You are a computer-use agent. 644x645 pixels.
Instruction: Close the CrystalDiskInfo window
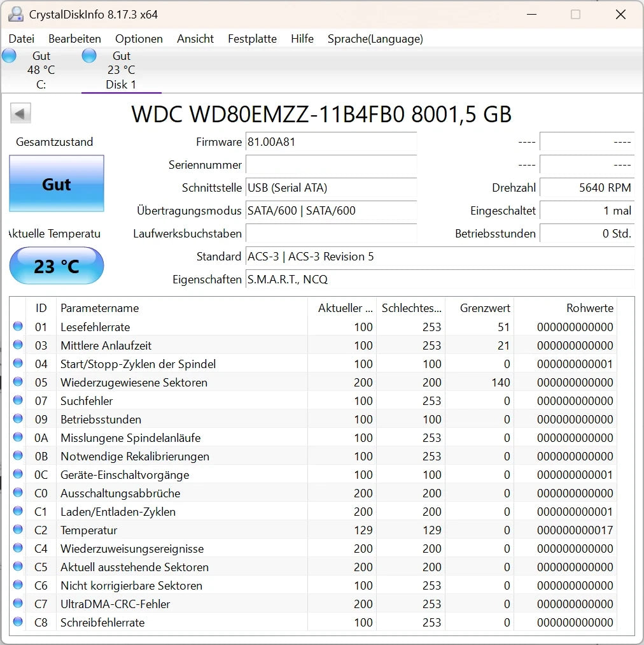click(620, 15)
